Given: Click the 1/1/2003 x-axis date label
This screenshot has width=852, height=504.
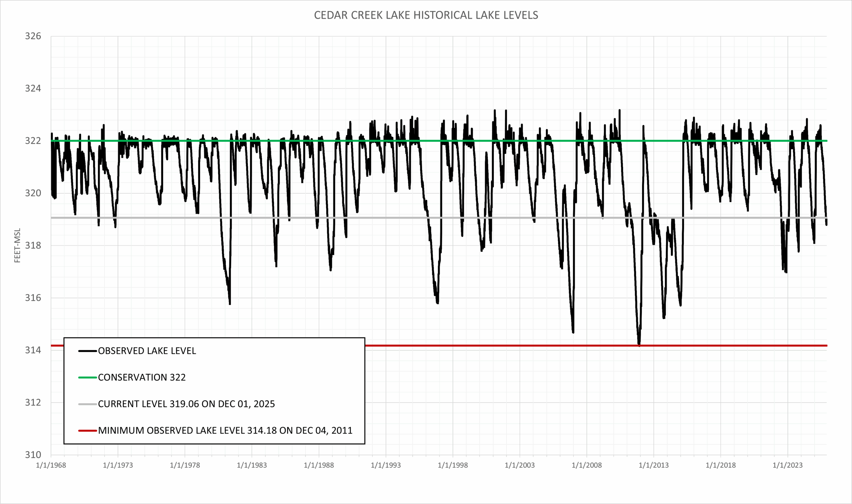Looking at the screenshot, I should pyautogui.click(x=520, y=465).
